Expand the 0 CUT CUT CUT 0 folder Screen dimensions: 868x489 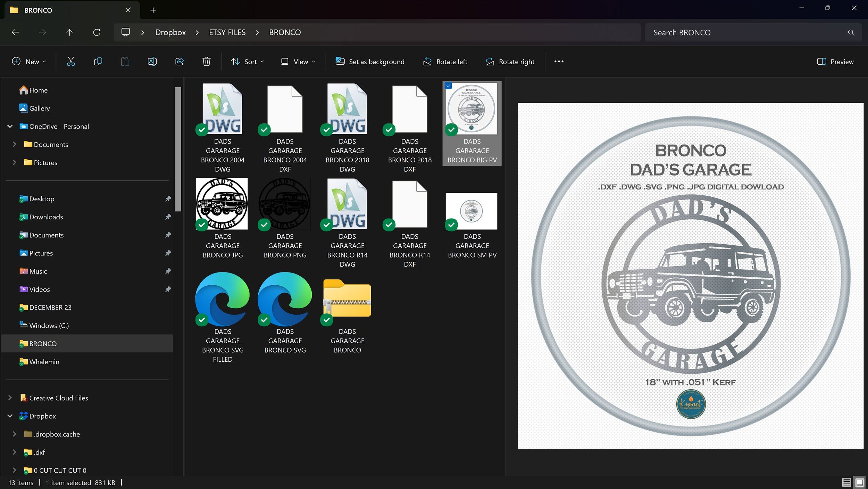pos(15,470)
